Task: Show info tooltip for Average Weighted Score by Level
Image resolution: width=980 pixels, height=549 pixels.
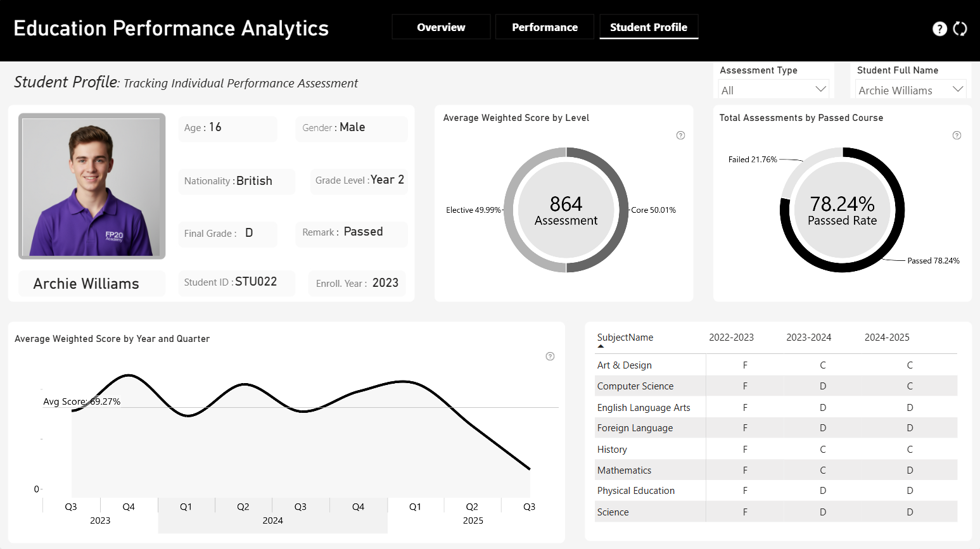Action: click(x=680, y=135)
